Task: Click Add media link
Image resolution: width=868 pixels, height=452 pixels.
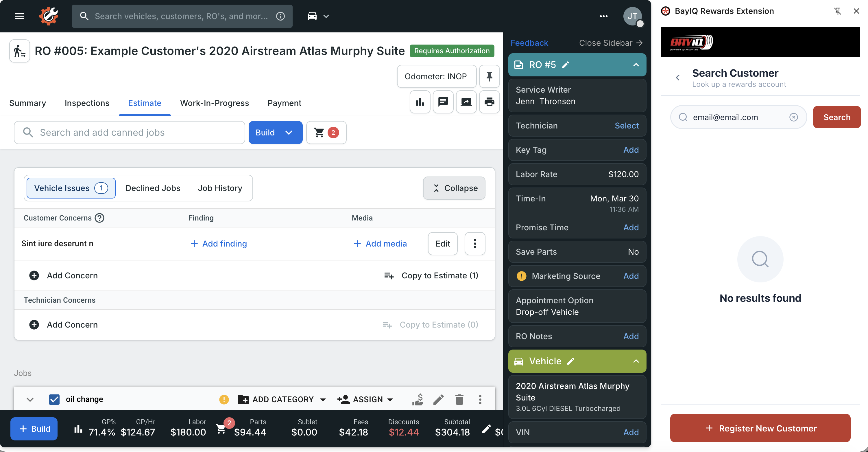Action: [x=380, y=244]
